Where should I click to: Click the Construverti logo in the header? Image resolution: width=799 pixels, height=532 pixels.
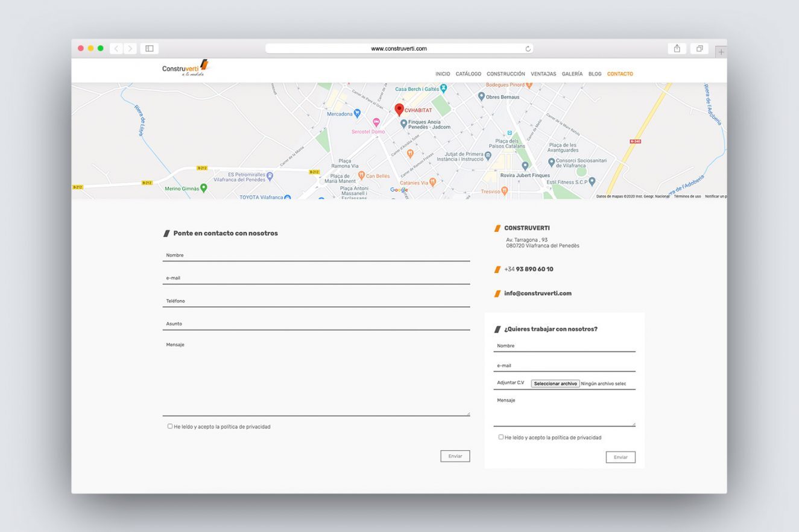(185, 67)
